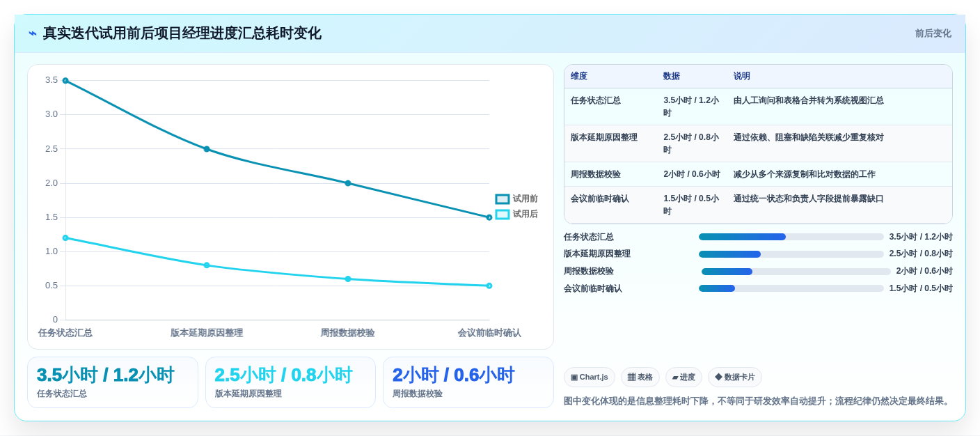Click the 任务状态汇总 progress bar
Image resolution: width=980 pixels, height=436 pixels.
click(x=791, y=237)
